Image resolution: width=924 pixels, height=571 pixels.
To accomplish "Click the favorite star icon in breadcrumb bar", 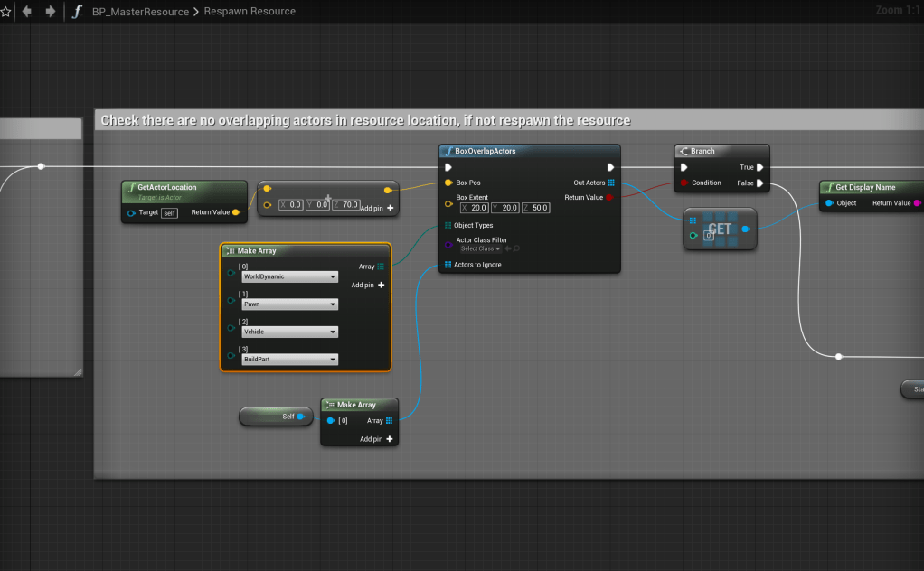I will pyautogui.click(x=5, y=12).
